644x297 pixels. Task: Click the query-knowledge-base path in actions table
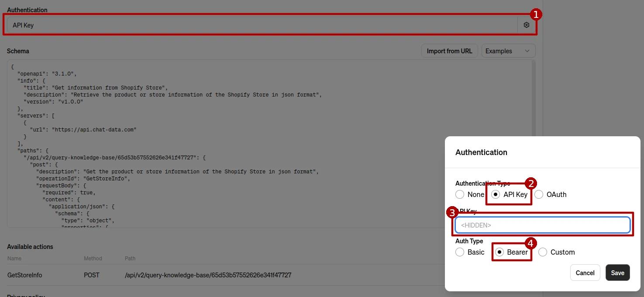[x=208, y=275]
